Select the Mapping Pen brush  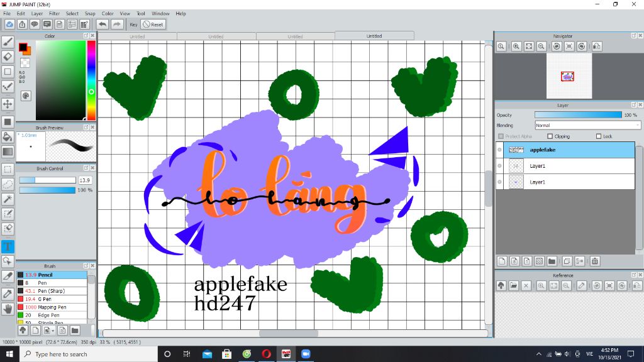pyautogui.click(x=52, y=307)
